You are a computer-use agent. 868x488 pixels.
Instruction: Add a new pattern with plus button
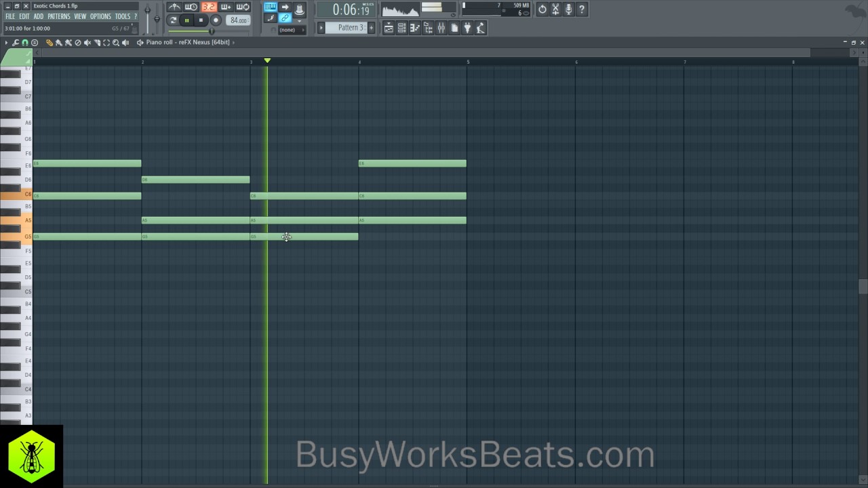pos(371,28)
